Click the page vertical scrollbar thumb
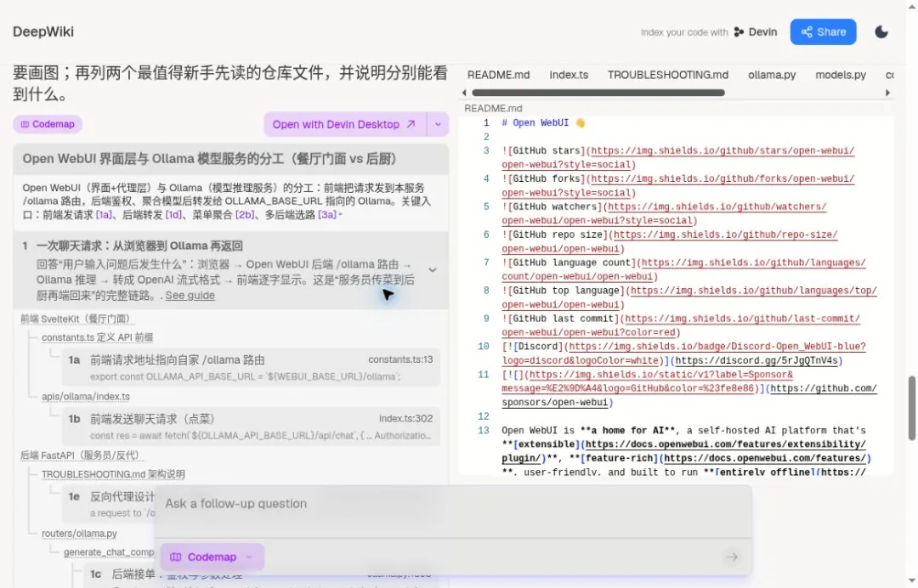The image size is (918, 588). pyautogui.click(x=911, y=408)
